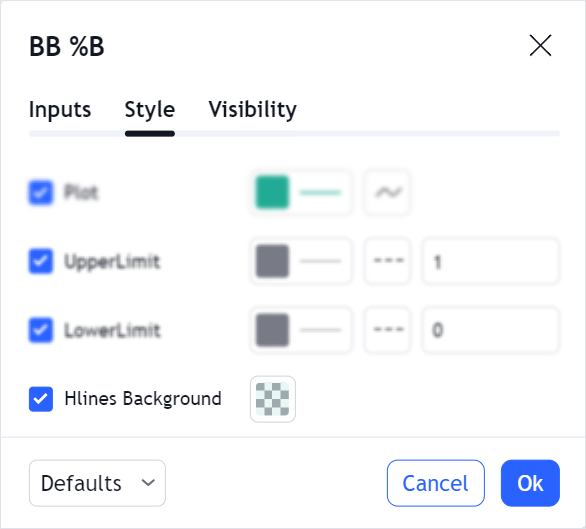
Task: Uncheck the Plot checkbox
Action: coord(41,193)
